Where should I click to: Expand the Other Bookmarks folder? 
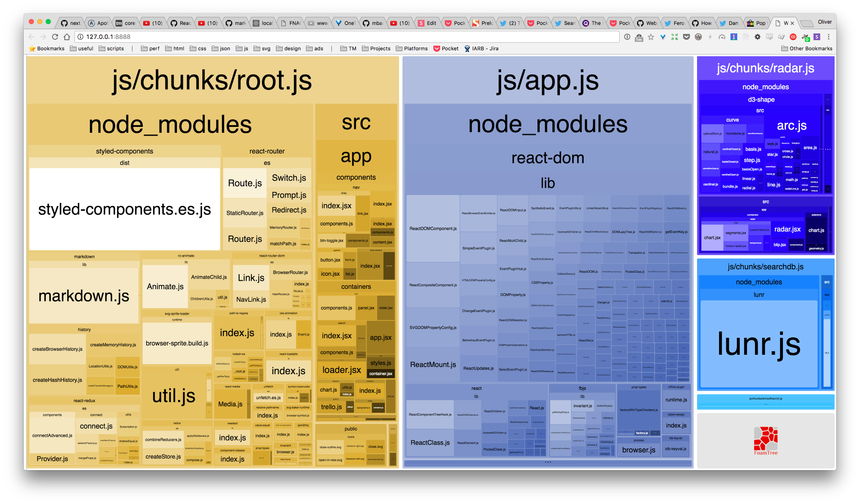tap(807, 49)
